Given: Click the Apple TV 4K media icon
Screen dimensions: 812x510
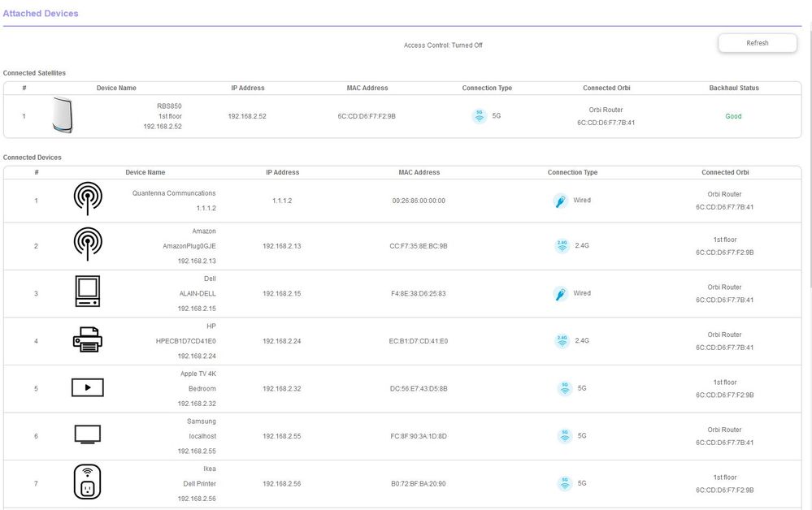Looking at the screenshot, I should (88, 387).
